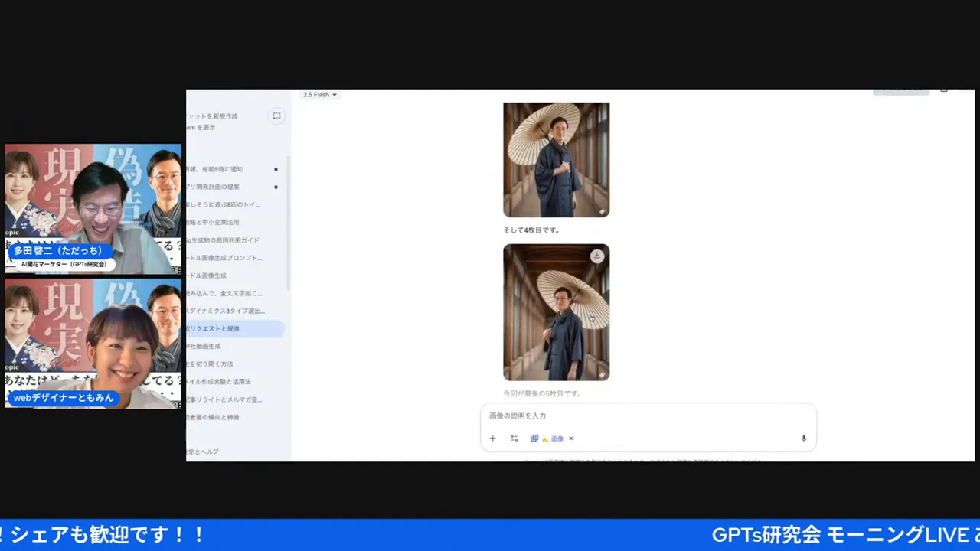This screenshot has height=551, width=980.
Task: Click the microphone icon in the prompt box
Action: (x=804, y=439)
